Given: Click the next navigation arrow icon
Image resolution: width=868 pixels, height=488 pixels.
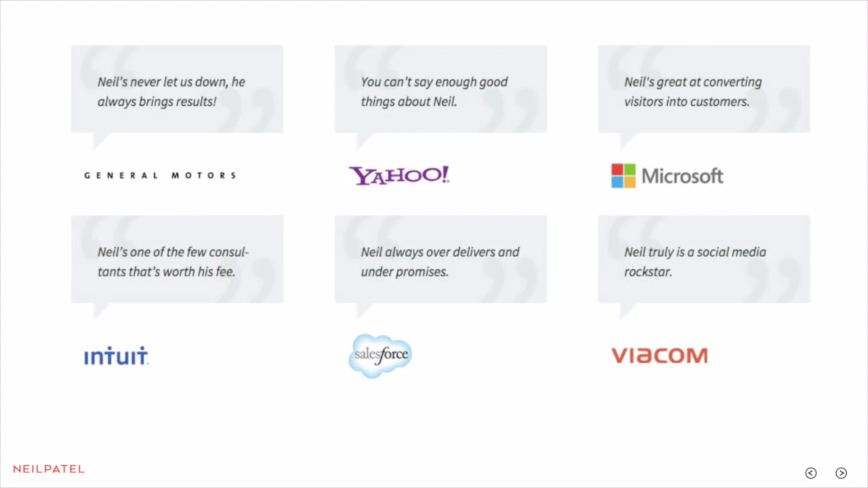Looking at the screenshot, I should pyautogui.click(x=841, y=473).
